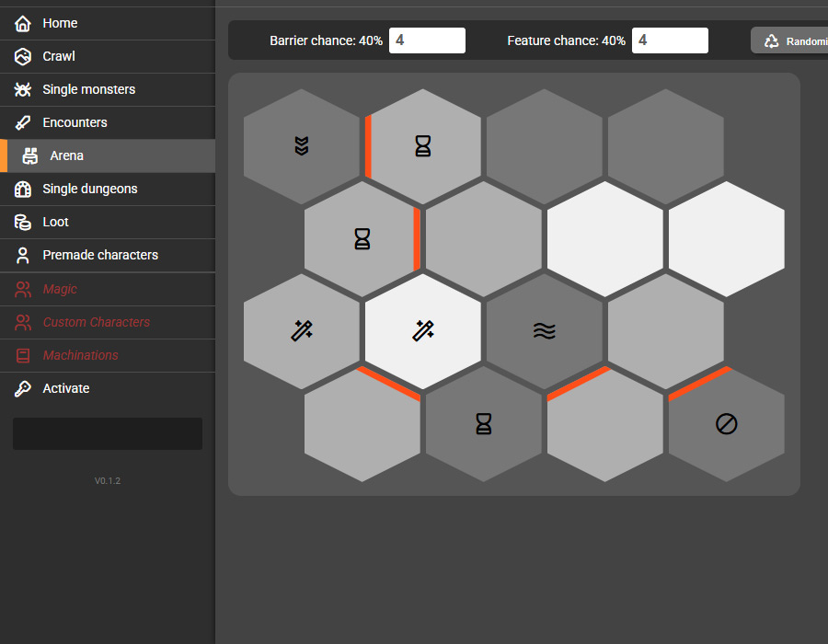Click the second-row hourglass hex
828x644 pixels.
(x=362, y=238)
